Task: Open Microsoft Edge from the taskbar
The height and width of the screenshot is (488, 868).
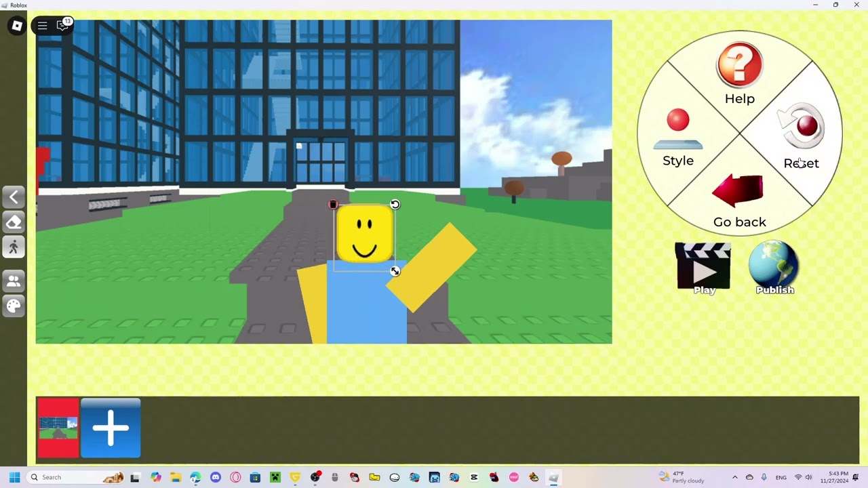Action: pyautogui.click(x=195, y=477)
